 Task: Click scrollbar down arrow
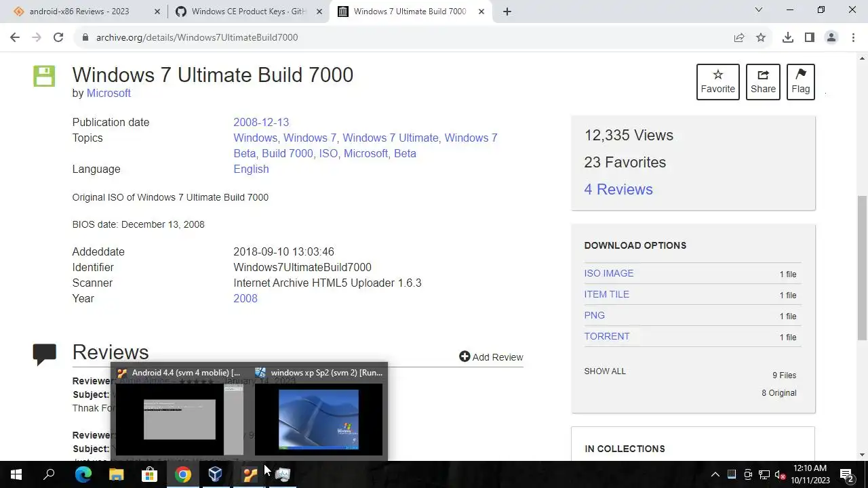(862, 455)
